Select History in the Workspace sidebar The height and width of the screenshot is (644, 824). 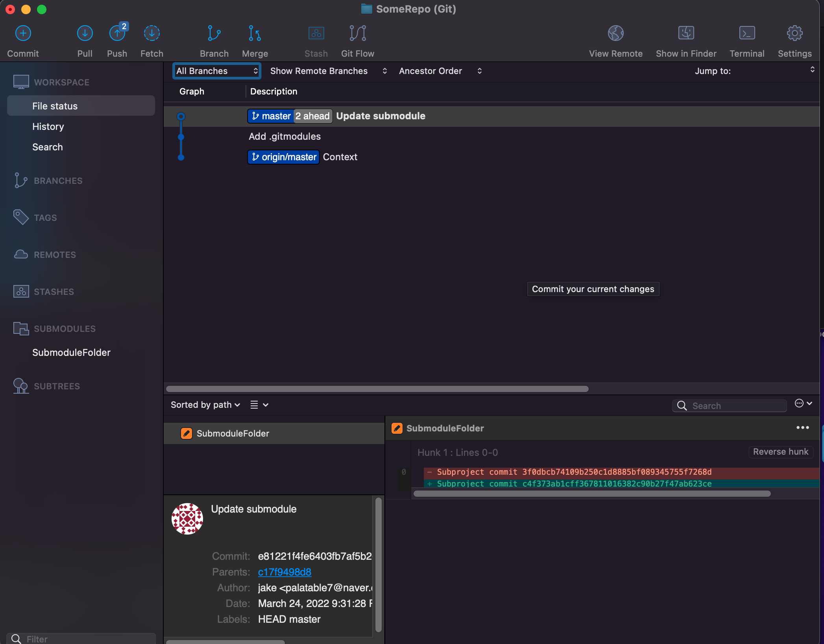click(x=48, y=126)
